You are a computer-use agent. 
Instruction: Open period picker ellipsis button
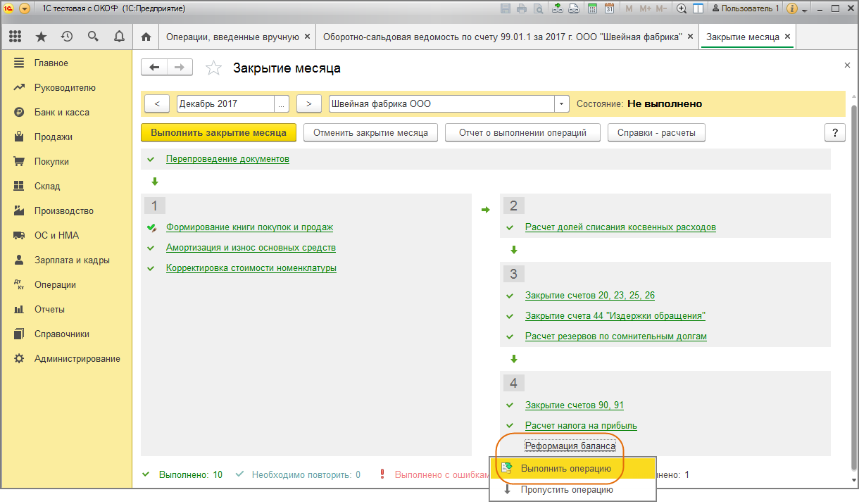coord(282,103)
